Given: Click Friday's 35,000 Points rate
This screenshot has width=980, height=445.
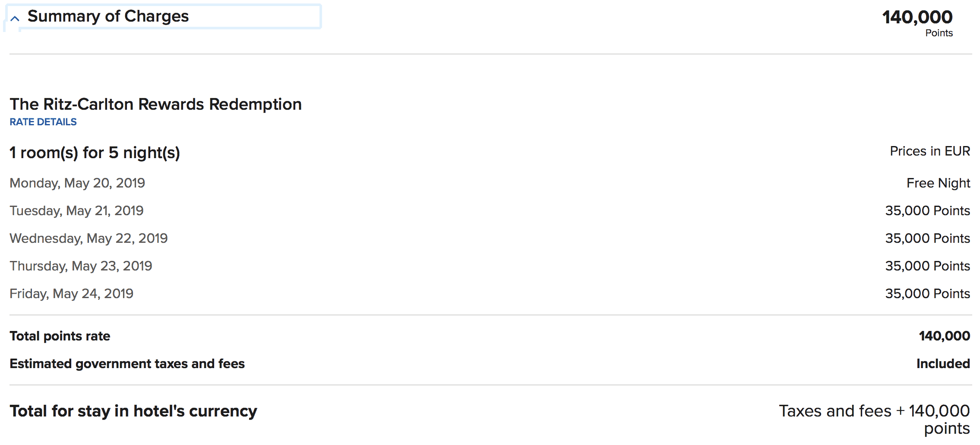Looking at the screenshot, I should (927, 294).
